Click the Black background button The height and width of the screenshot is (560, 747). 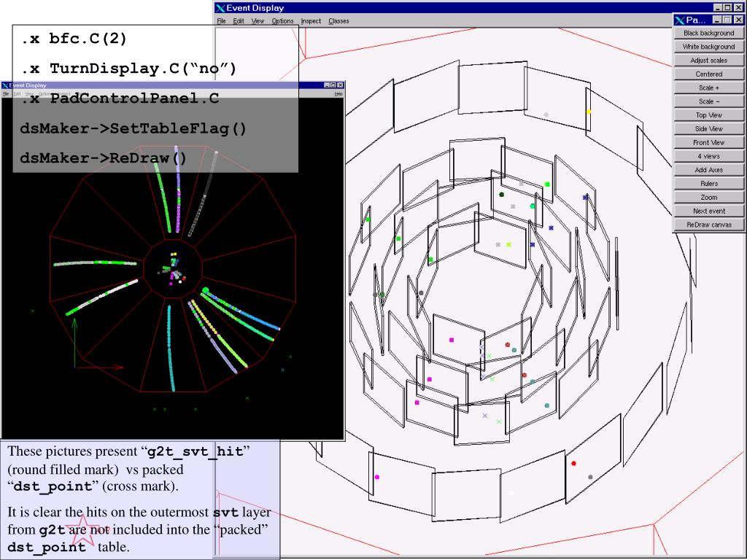click(708, 33)
